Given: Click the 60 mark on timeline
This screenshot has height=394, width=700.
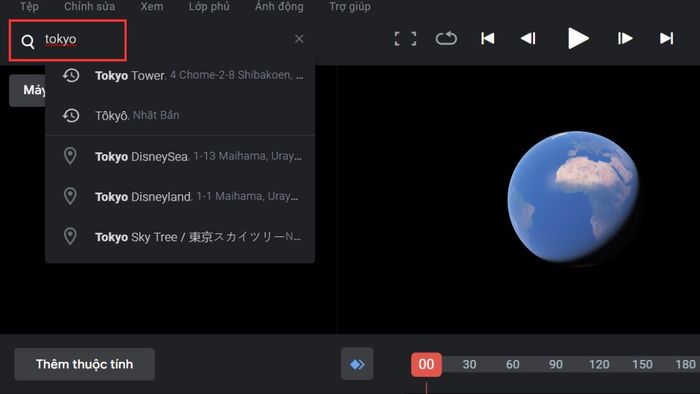Looking at the screenshot, I should [x=512, y=365].
